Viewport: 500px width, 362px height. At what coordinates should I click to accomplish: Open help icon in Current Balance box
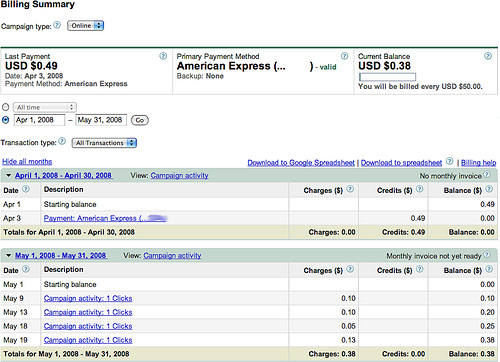(488, 56)
